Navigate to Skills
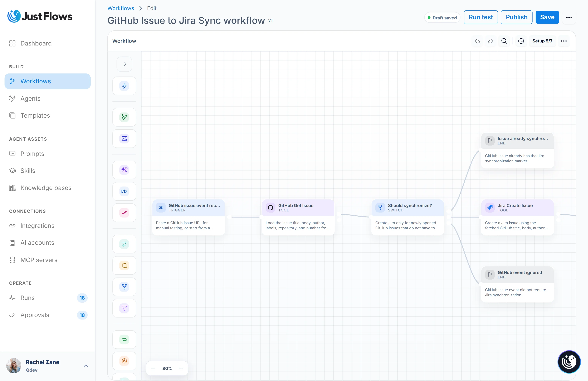Viewport: 588px width, 381px height. click(48, 171)
